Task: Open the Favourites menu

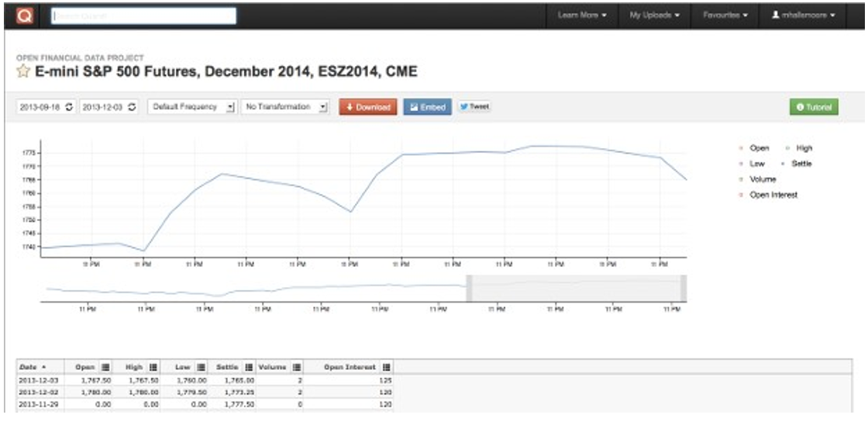Action: point(725,16)
